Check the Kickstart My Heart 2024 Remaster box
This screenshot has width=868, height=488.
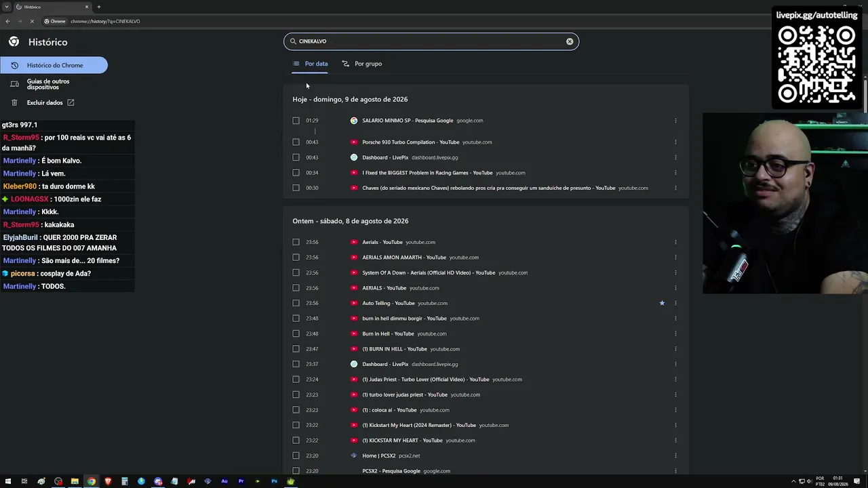(296, 425)
